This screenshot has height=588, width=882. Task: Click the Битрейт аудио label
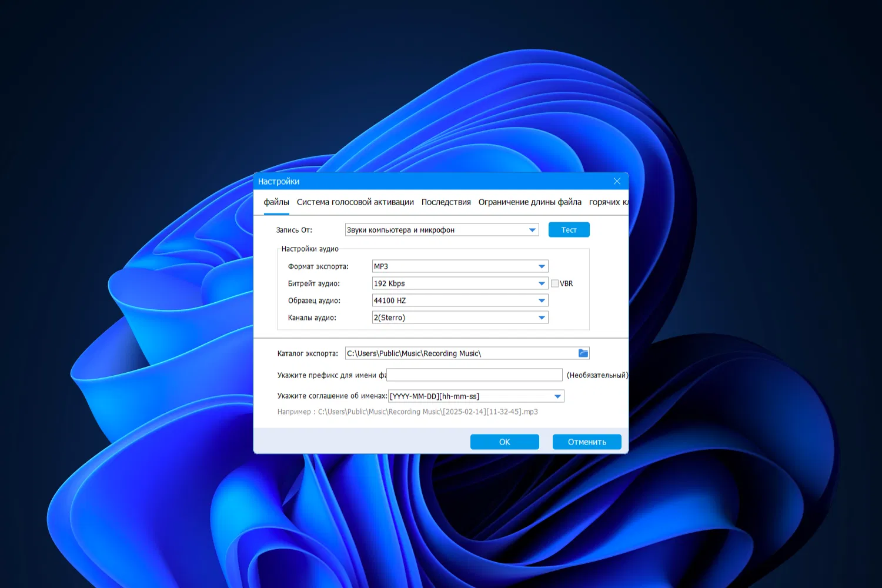point(314,283)
